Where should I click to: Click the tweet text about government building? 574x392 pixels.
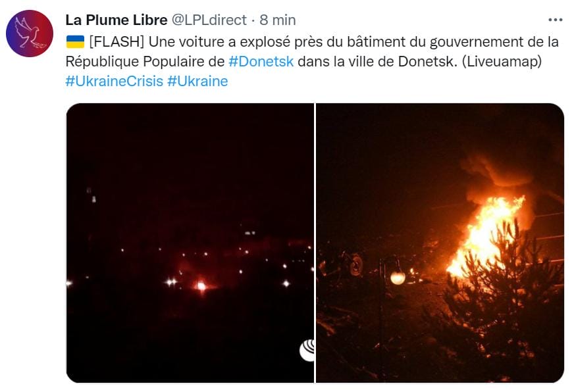click(312, 51)
